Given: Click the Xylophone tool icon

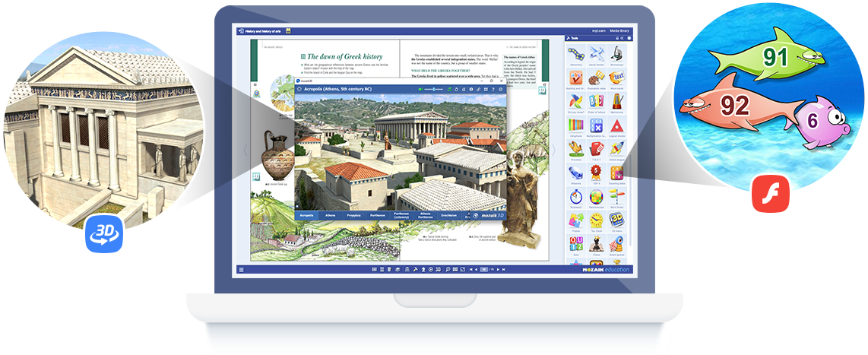Looking at the screenshot, I should click(575, 125).
